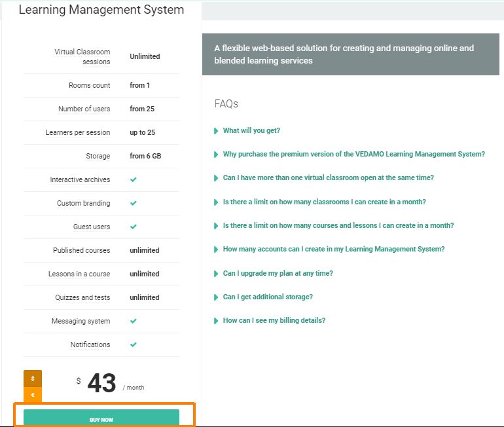Click the gray flexible web-based solution banner
Viewport: 504px width, 427px height.
[351, 54]
